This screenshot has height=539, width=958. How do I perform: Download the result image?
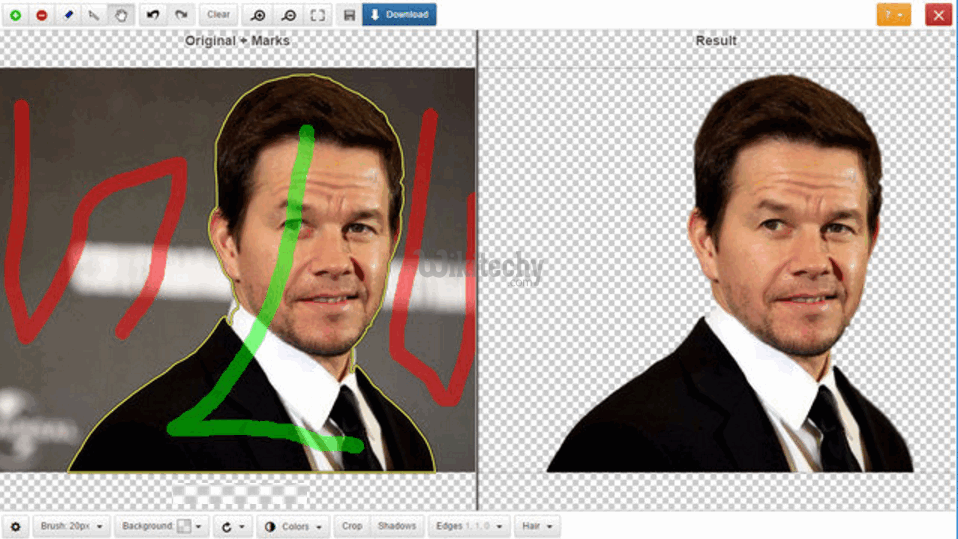399,15
